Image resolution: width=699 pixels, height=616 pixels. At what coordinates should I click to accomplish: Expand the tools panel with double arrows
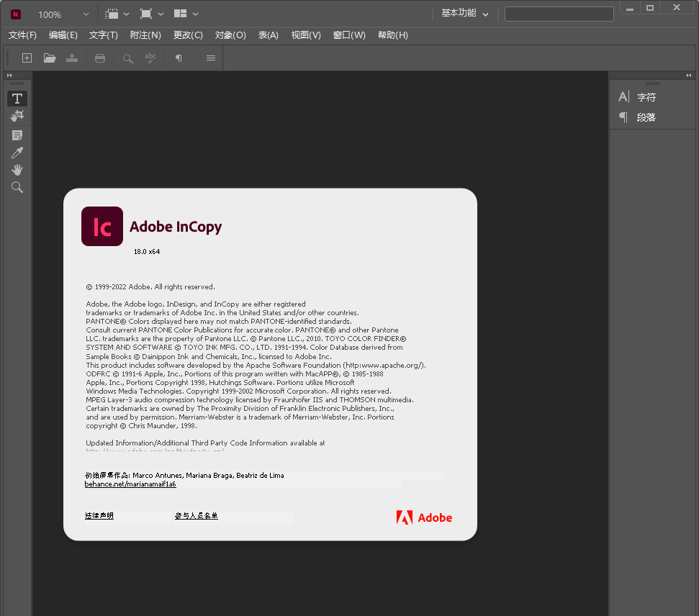click(x=9, y=76)
